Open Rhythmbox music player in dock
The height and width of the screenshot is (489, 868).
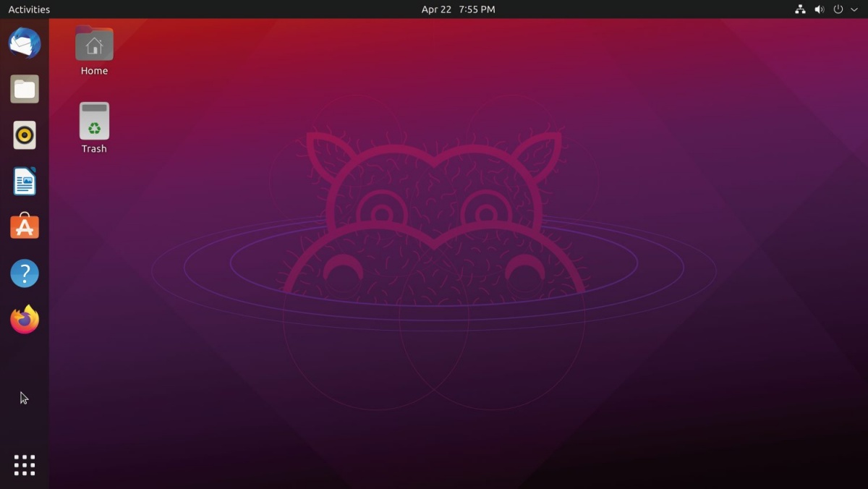click(25, 135)
